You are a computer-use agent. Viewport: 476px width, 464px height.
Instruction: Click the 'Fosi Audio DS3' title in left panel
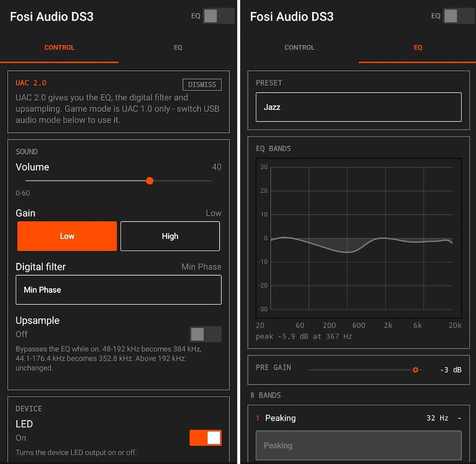point(52,17)
